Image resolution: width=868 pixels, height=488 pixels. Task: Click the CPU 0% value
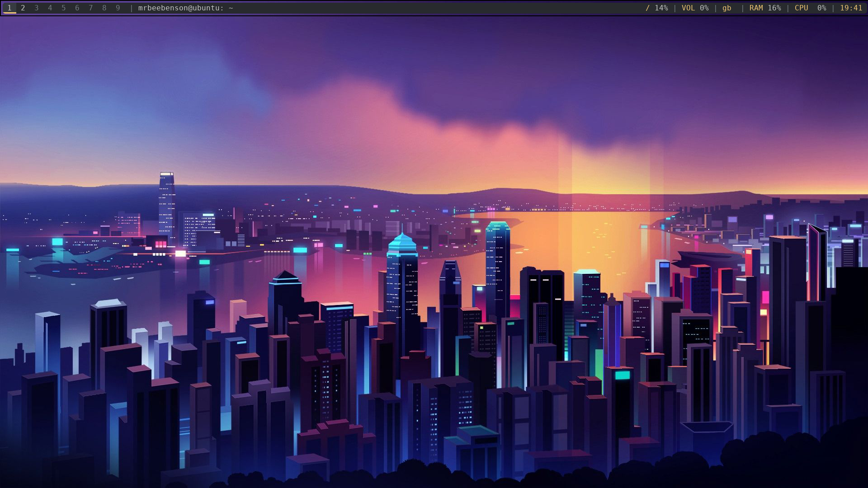coord(821,8)
